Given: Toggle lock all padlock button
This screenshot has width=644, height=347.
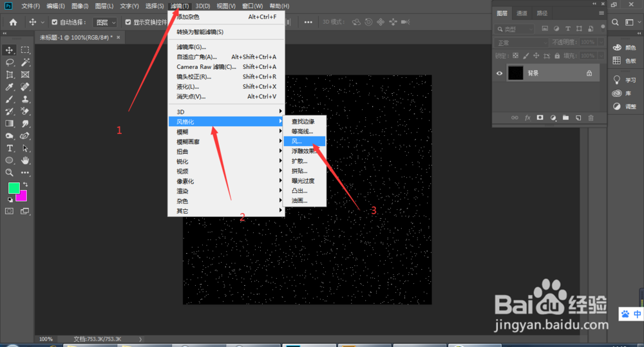Looking at the screenshot, I should pos(557,56).
